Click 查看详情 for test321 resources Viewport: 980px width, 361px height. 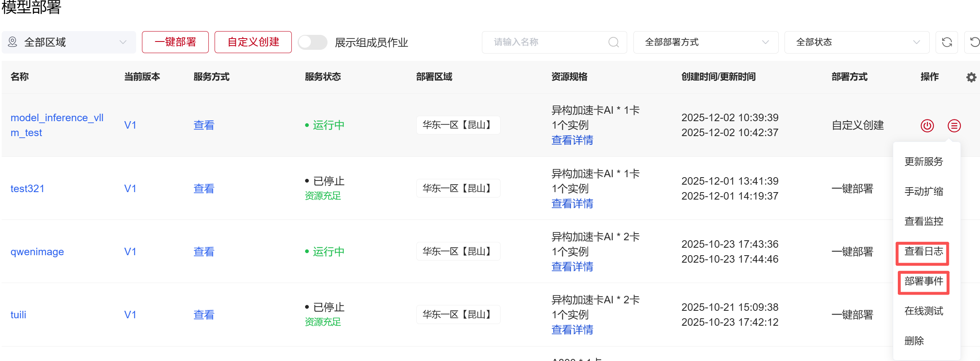pyautogui.click(x=572, y=204)
